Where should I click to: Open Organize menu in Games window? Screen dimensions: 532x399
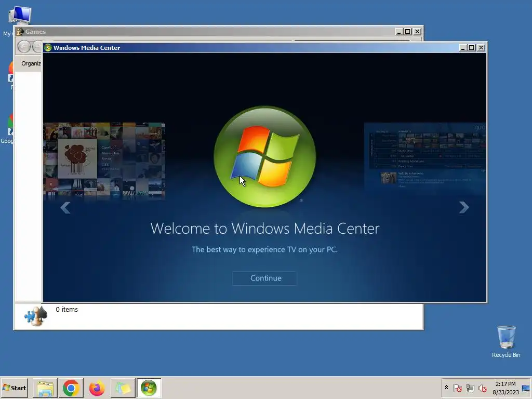click(x=31, y=63)
